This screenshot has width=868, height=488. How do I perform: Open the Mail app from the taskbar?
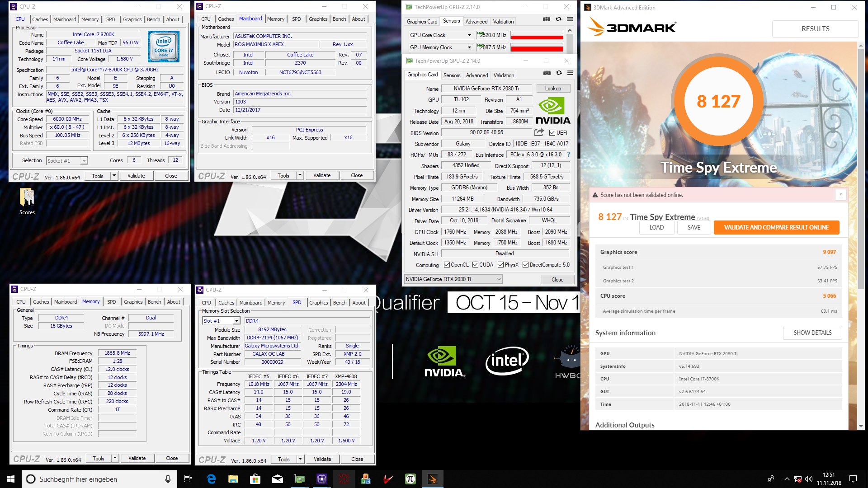pyautogui.click(x=277, y=479)
